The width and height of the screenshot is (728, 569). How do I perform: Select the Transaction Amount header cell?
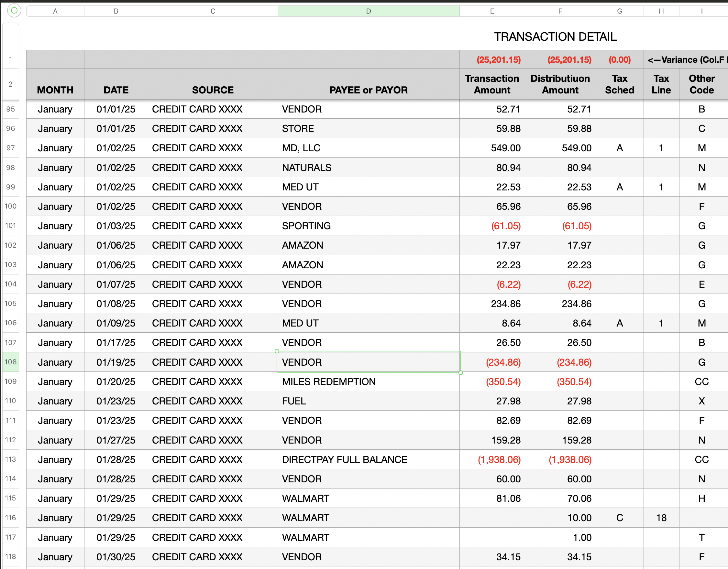tap(492, 84)
